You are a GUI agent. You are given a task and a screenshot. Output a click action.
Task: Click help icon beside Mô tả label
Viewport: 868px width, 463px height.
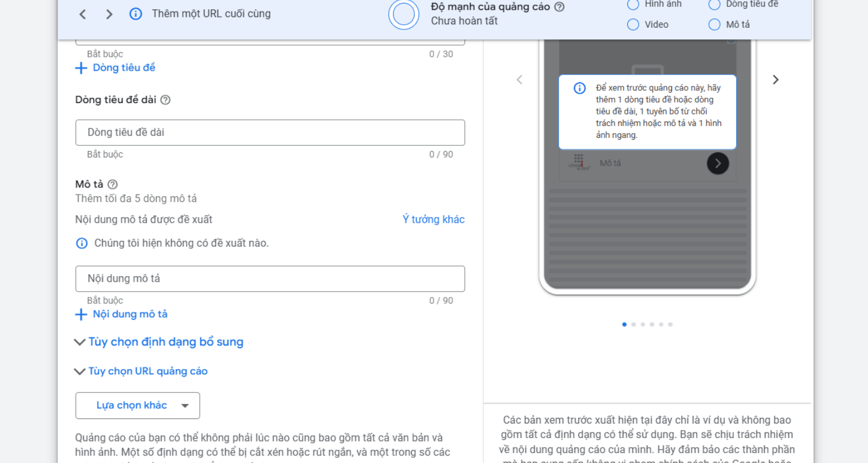[113, 185]
